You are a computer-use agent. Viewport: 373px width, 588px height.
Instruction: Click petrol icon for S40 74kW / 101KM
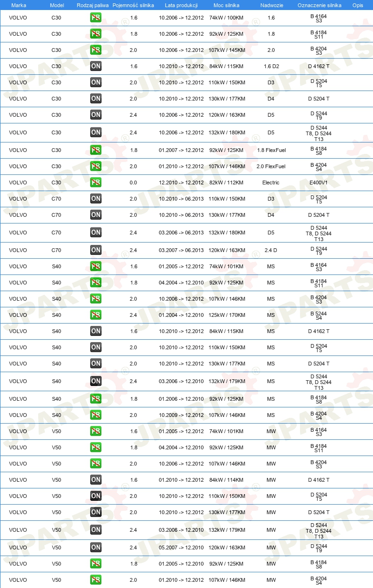[x=96, y=266]
